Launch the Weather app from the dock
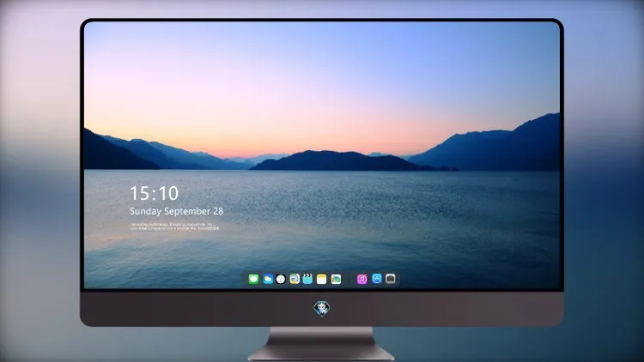 click(268, 279)
